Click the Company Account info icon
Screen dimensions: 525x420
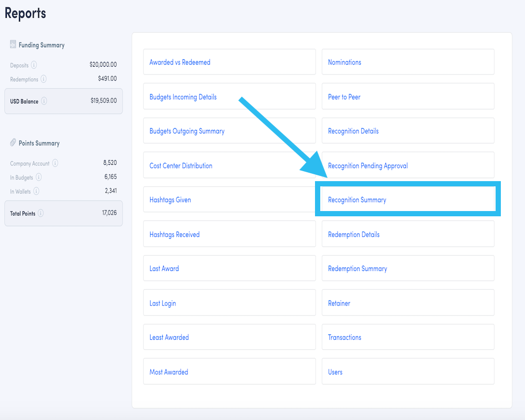(55, 163)
